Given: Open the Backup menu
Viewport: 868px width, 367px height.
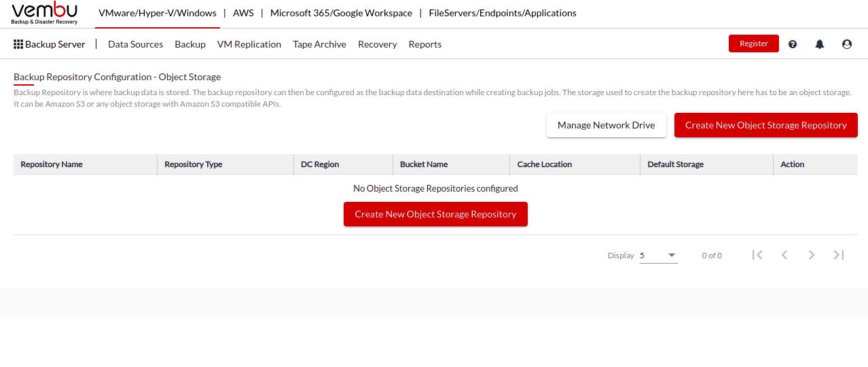Looking at the screenshot, I should 190,44.
